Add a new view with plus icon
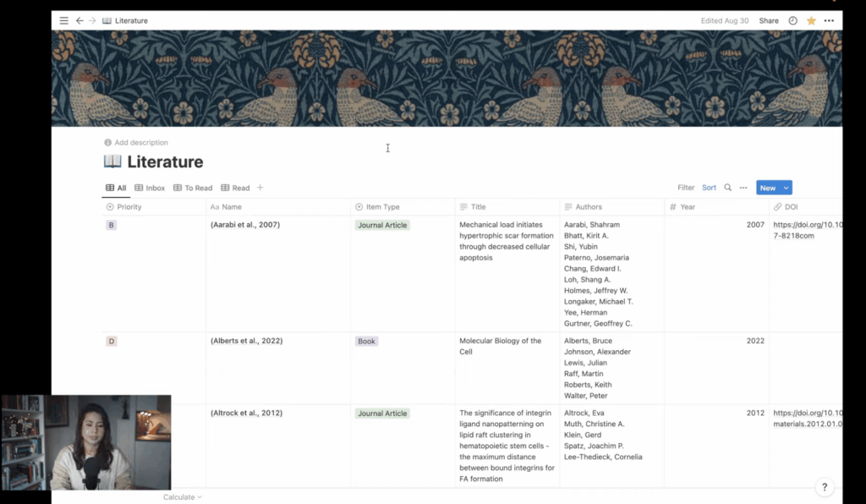This screenshot has width=866, height=504. click(260, 188)
